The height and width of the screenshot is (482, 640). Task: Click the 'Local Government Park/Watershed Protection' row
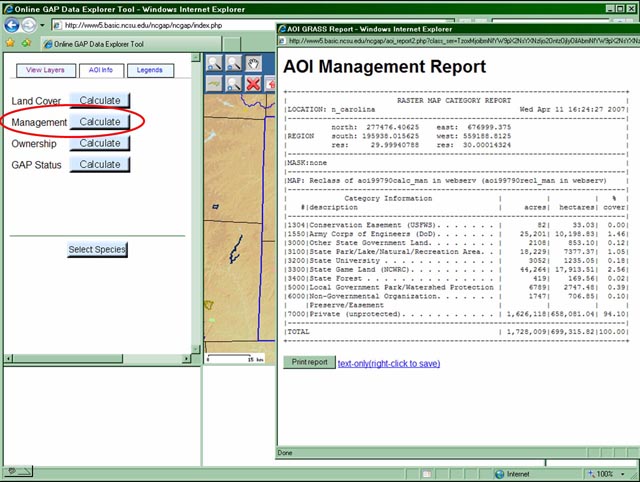tap(456, 288)
